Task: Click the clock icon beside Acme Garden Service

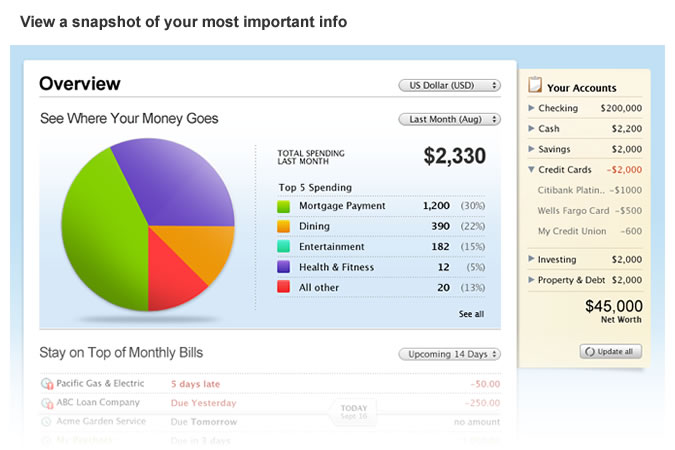Action: click(x=46, y=422)
